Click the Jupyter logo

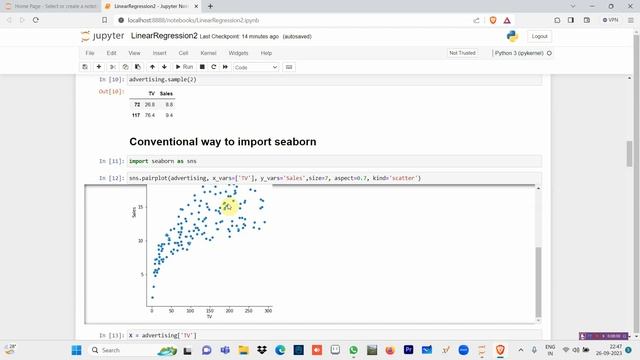[x=102, y=36]
